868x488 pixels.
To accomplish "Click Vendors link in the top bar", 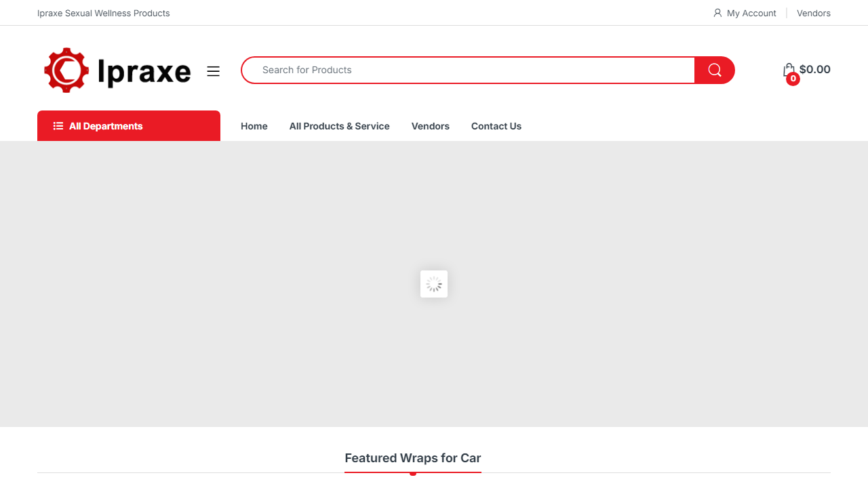I will coord(814,13).
